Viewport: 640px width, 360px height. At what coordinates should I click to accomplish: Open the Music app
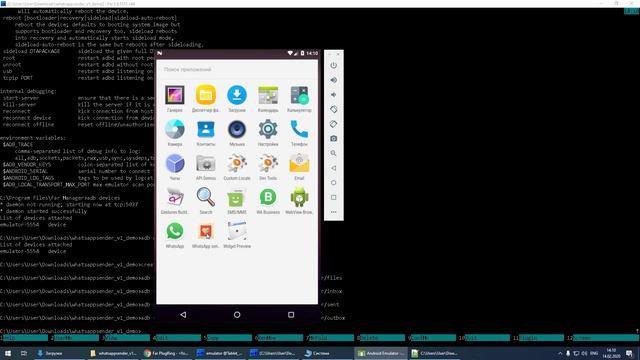[237, 129]
